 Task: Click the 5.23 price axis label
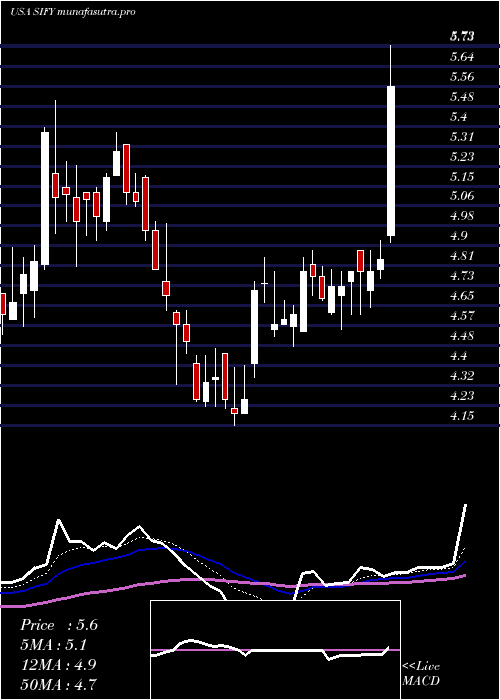462,157
